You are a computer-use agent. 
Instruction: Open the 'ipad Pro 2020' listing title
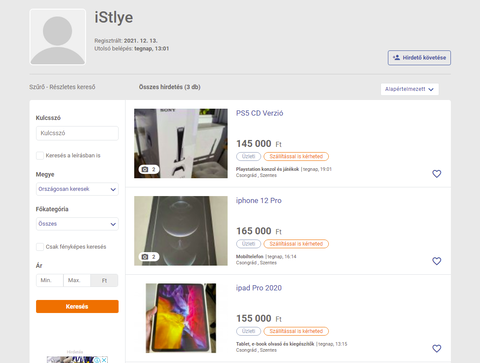259,288
